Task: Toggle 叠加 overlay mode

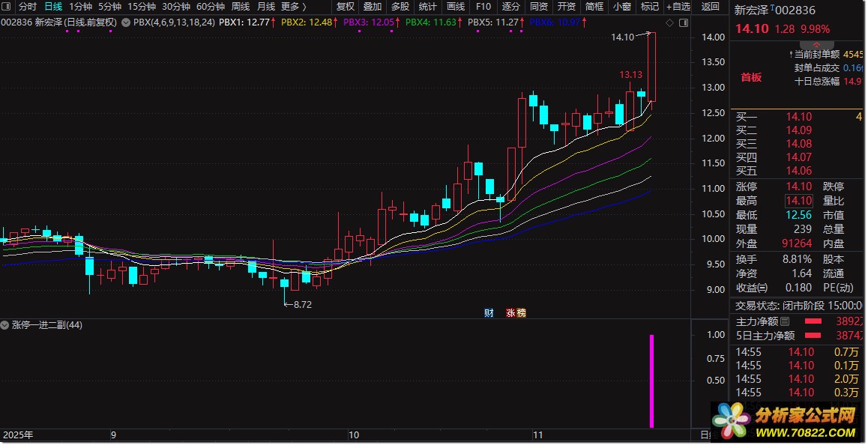Action: 373,7
